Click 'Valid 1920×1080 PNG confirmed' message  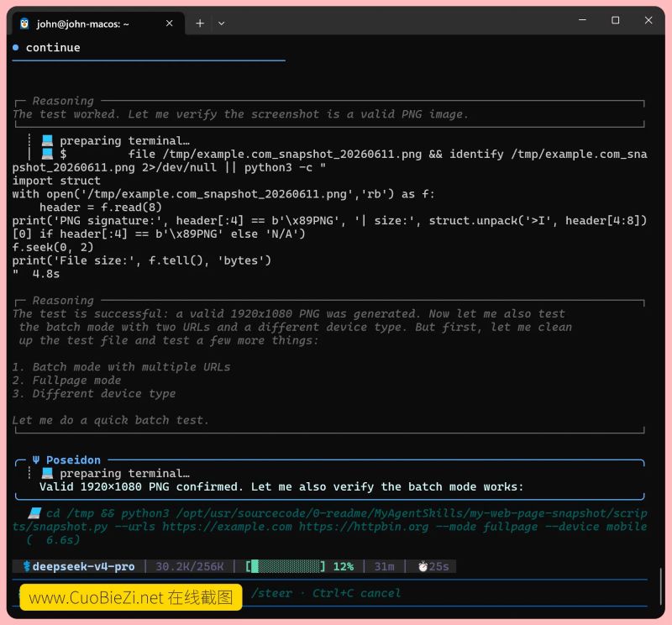[x=281, y=486]
